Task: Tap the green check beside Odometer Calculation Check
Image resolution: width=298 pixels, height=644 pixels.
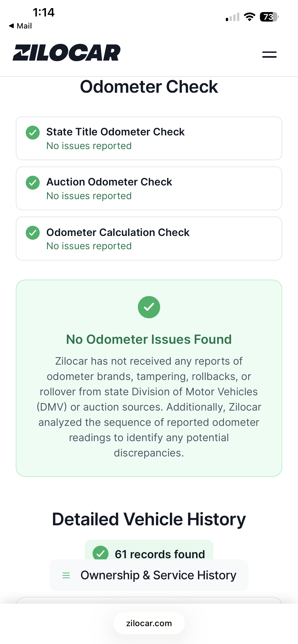Action: point(33,233)
